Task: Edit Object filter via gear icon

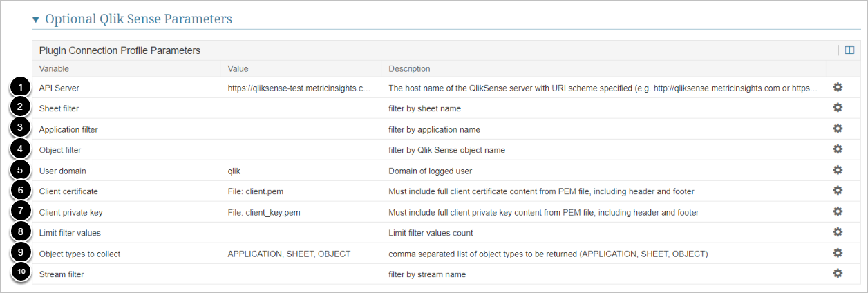Action: (838, 149)
